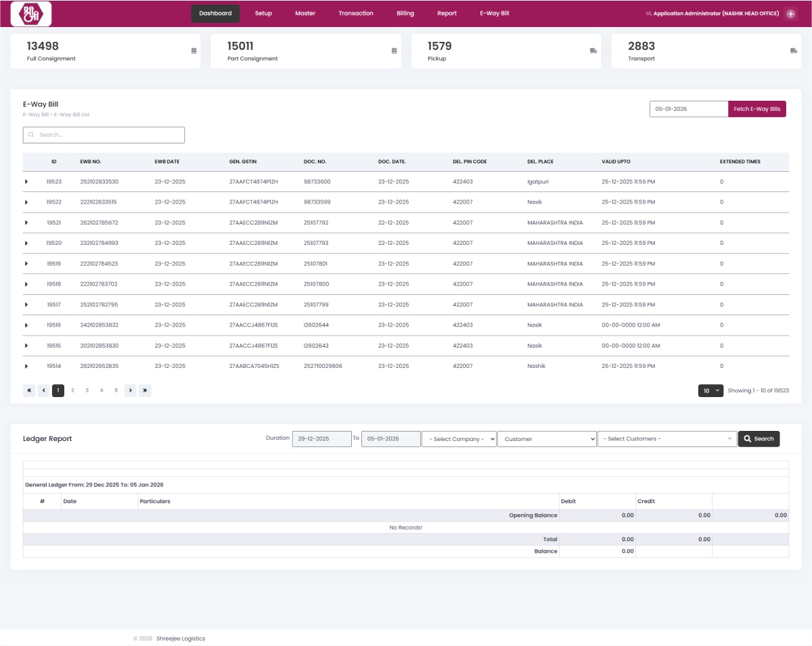This screenshot has width=812, height=646.
Task: Click the Pickup truck icon
Action: [593, 51]
